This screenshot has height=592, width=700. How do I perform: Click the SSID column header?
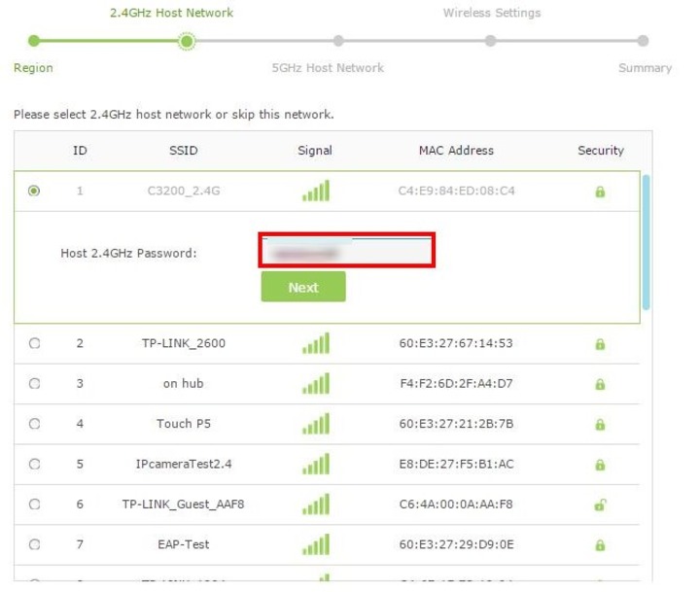tap(184, 151)
